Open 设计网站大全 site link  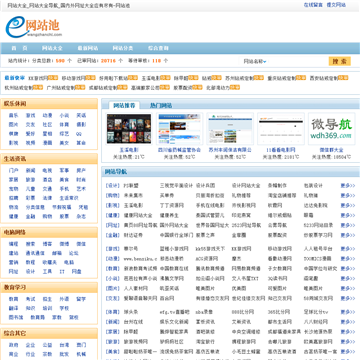coord(246,186)
